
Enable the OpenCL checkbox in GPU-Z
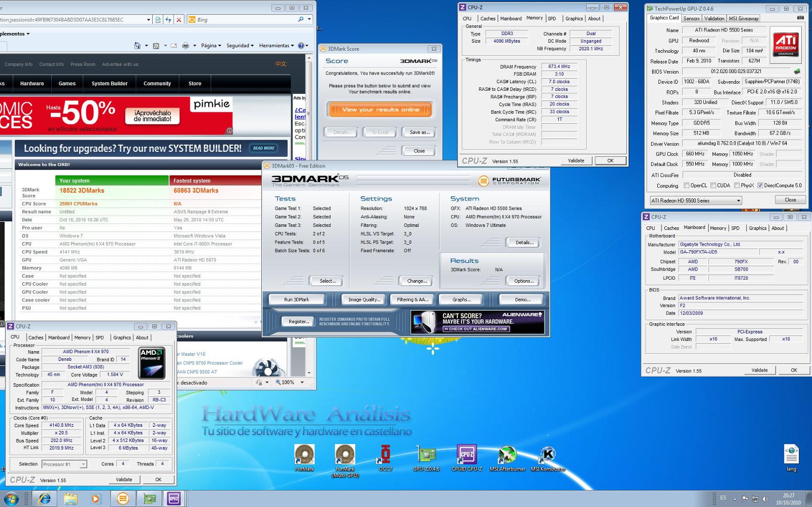tap(686, 185)
